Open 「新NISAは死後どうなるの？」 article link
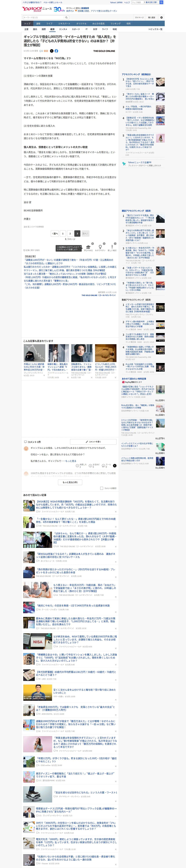 [x=76, y=555]
